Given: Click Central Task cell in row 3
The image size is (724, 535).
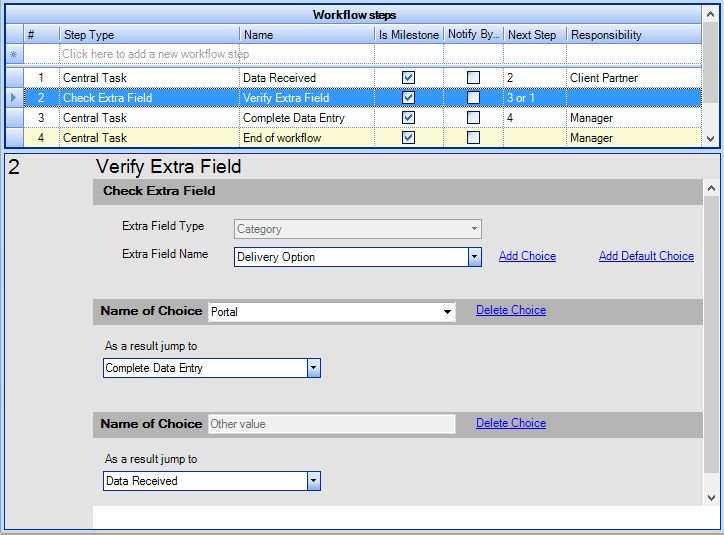Looking at the screenshot, I should pyautogui.click(x=149, y=118).
